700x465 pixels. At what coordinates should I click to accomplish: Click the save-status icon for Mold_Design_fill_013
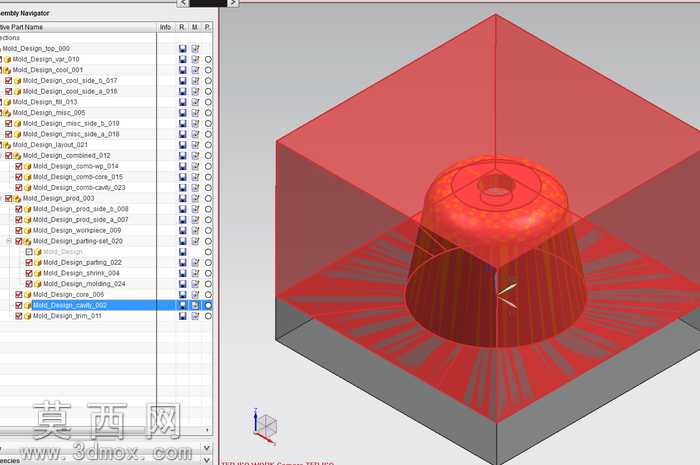point(183,102)
